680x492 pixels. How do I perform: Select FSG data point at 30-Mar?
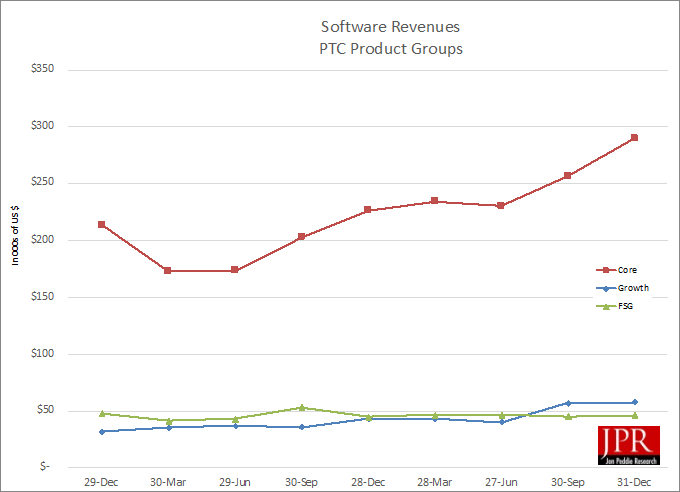click(x=169, y=420)
